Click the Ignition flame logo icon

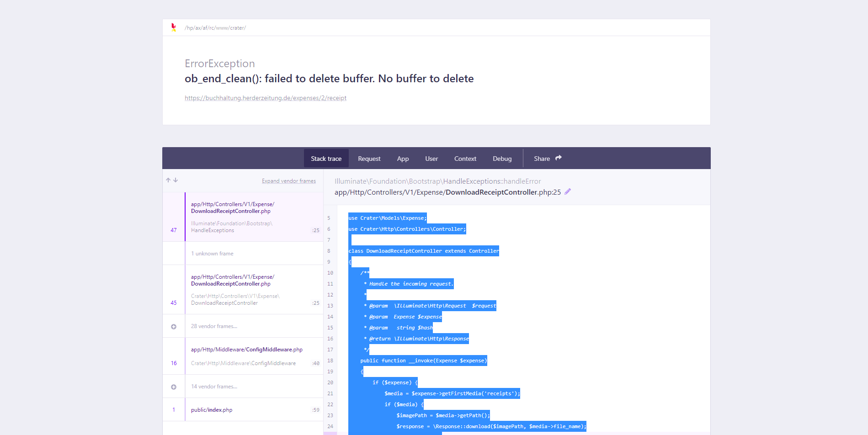173,27
